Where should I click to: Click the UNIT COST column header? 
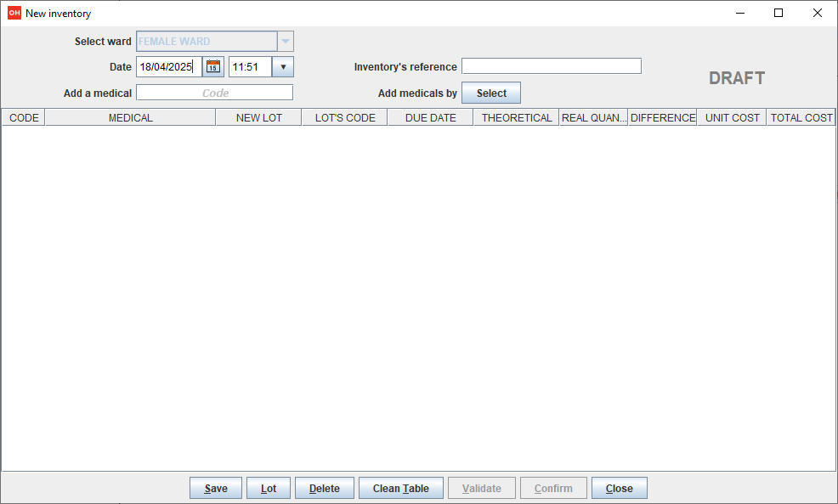[732, 118]
